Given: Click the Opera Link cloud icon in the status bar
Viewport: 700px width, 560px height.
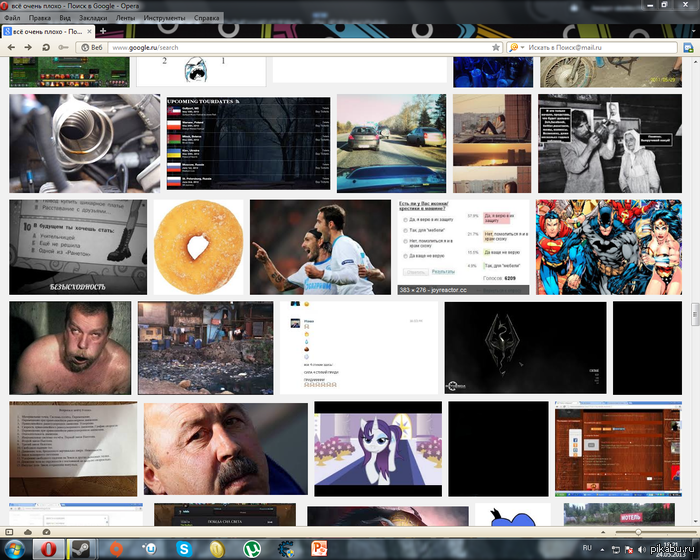Looking at the screenshot, I should 28,532.
